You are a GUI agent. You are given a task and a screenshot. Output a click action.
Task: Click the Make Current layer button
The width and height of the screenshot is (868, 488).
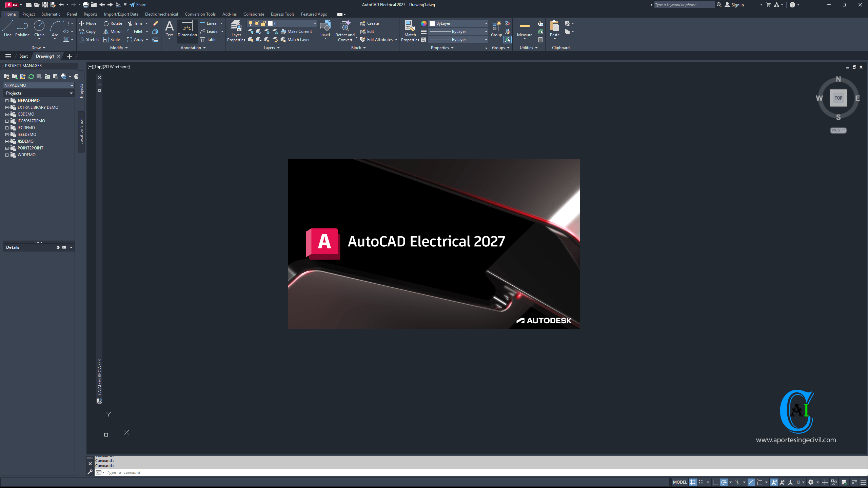click(296, 32)
